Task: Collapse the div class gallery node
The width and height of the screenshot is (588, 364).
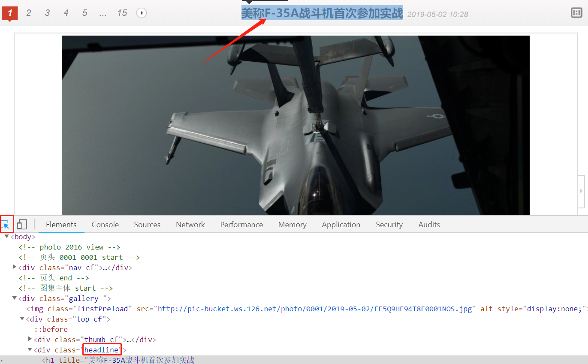Action: (15, 298)
